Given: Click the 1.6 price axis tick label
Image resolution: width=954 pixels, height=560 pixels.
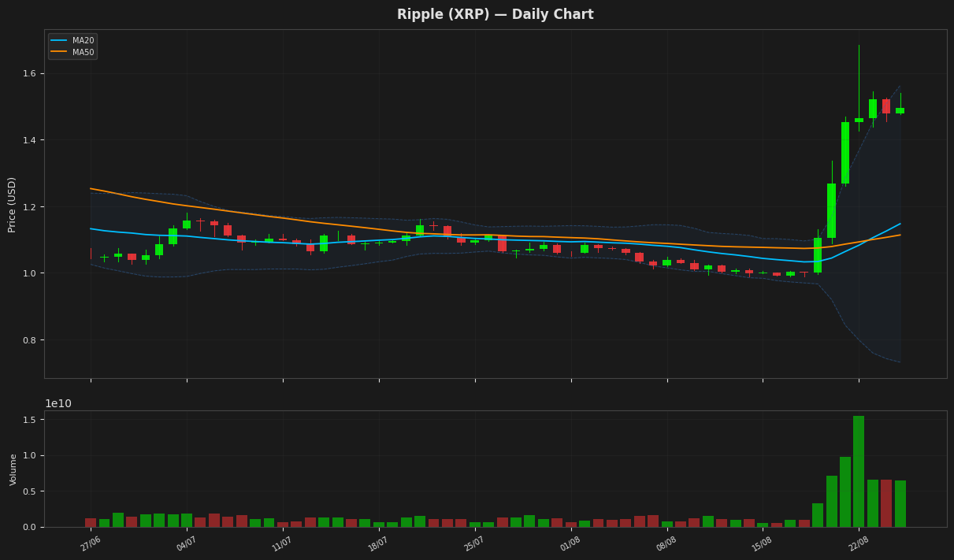Looking at the screenshot, I should 30,73.
